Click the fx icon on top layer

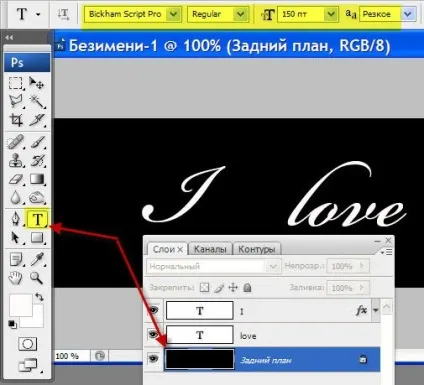(x=361, y=311)
